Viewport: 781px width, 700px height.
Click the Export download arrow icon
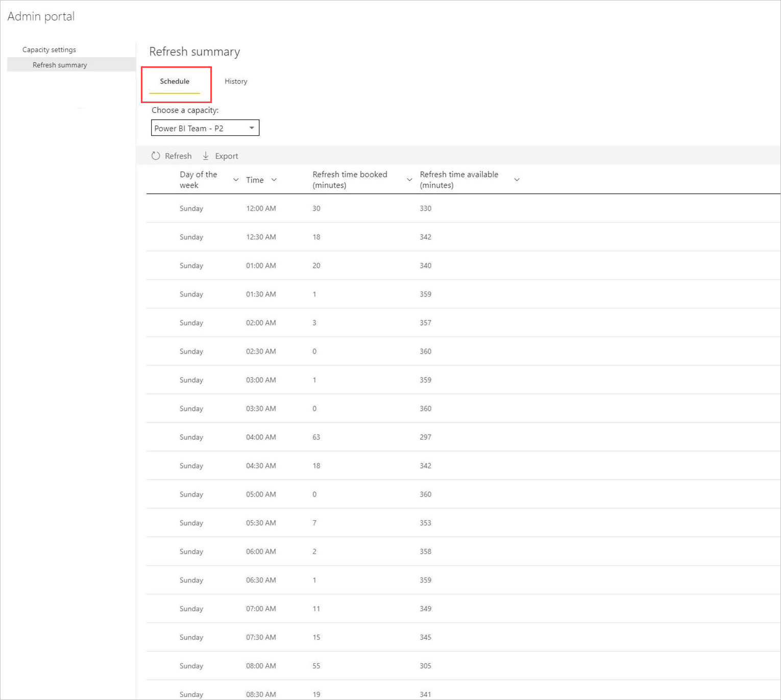(x=206, y=156)
